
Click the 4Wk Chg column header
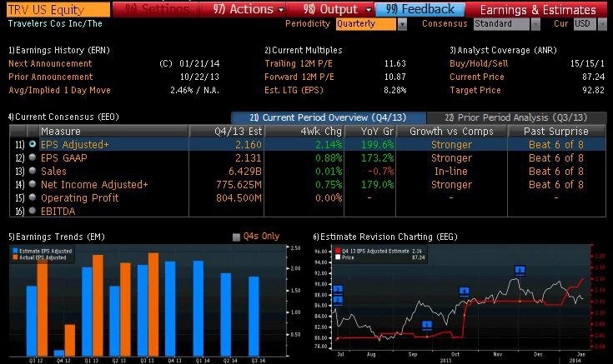point(304,132)
